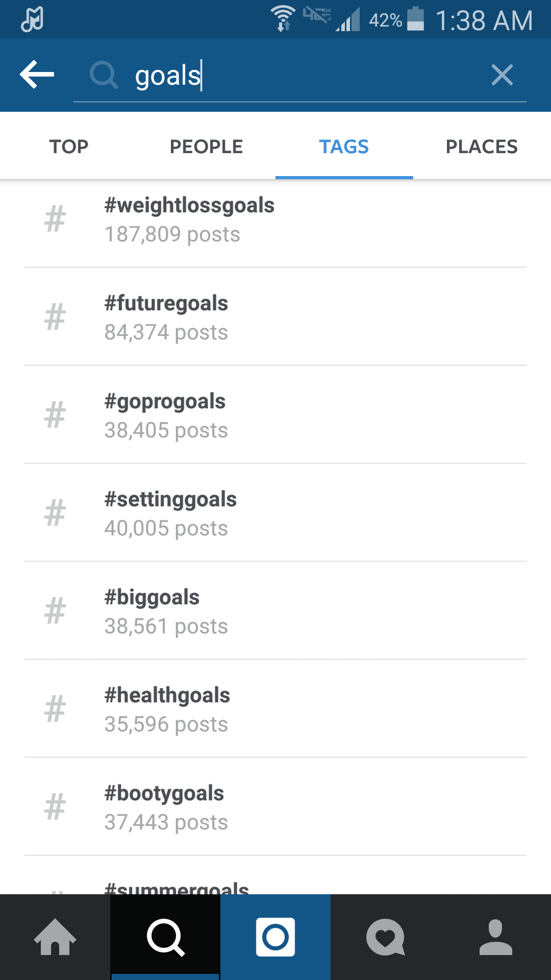Switch to the TOP tab

(x=69, y=147)
